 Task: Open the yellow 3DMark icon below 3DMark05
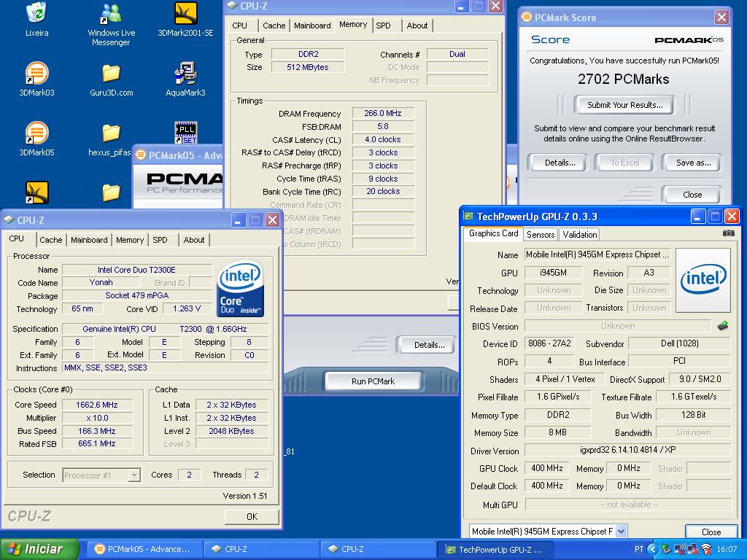click(36, 192)
